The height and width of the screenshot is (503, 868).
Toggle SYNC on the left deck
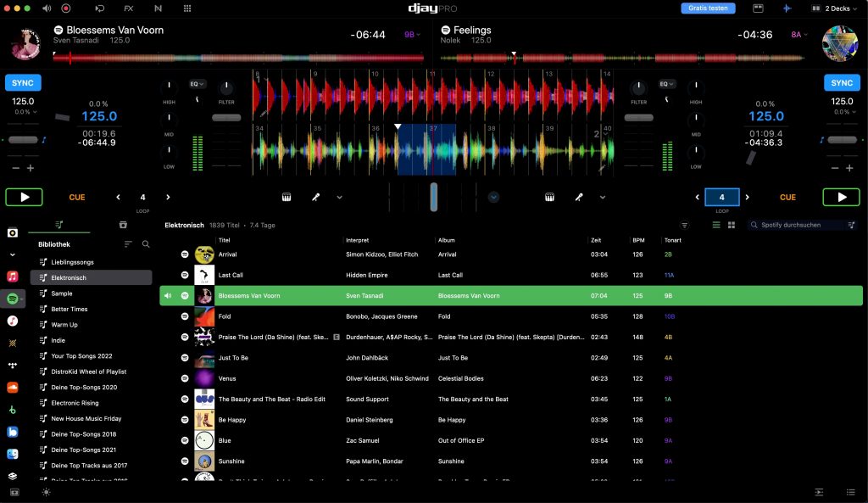click(x=23, y=83)
